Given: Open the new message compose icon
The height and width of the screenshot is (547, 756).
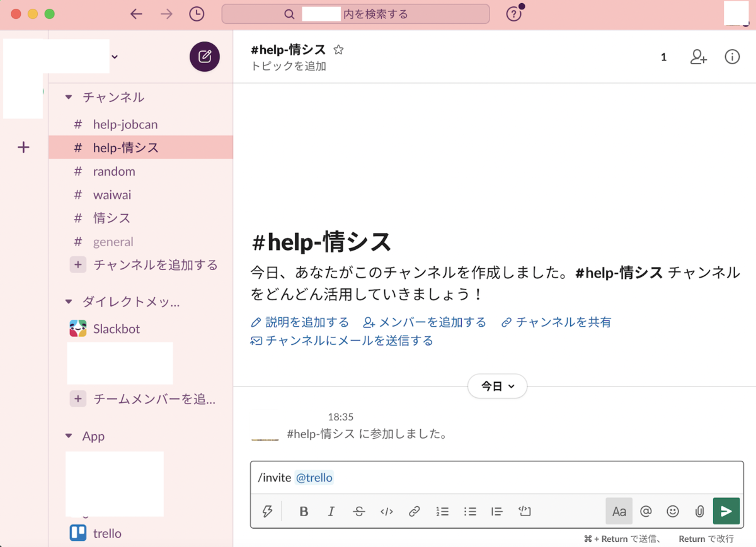Looking at the screenshot, I should [x=204, y=57].
